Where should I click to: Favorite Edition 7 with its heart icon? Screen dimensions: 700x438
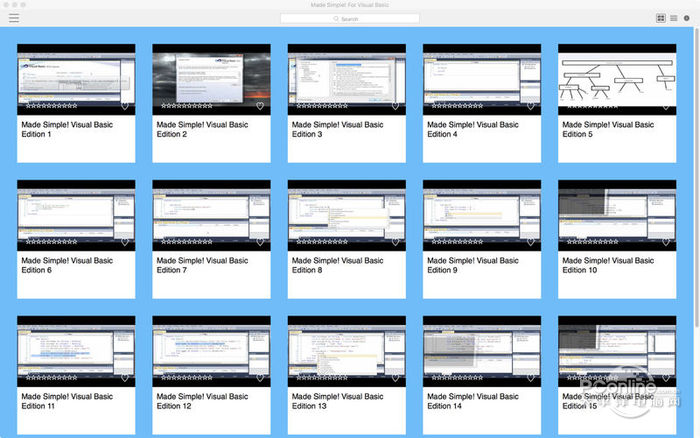coord(260,242)
